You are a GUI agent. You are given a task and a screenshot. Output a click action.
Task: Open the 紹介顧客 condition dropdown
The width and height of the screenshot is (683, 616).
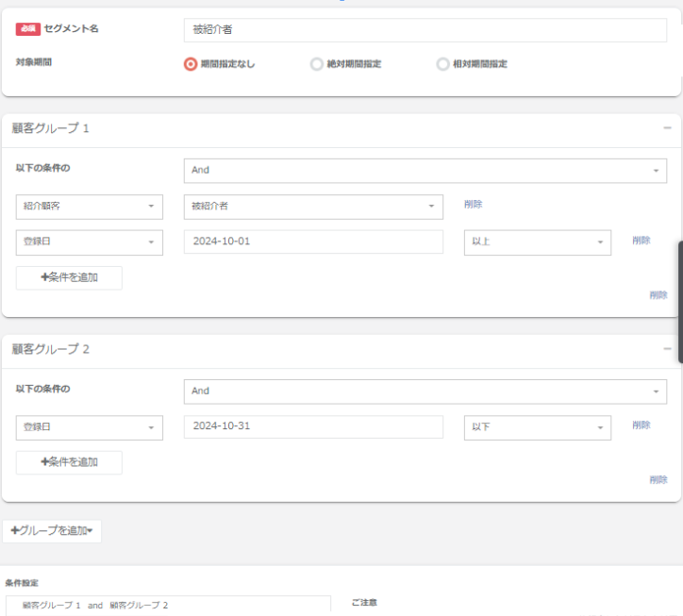click(x=90, y=207)
